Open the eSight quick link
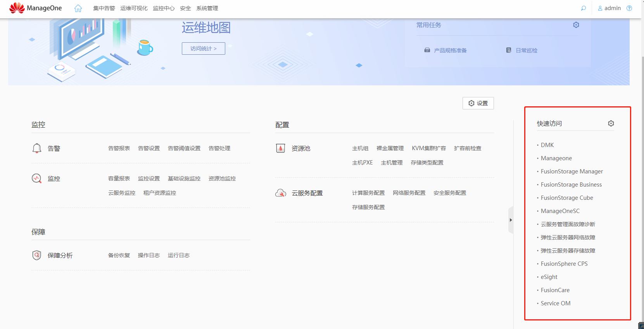This screenshot has width=644, height=329. (x=549, y=277)
